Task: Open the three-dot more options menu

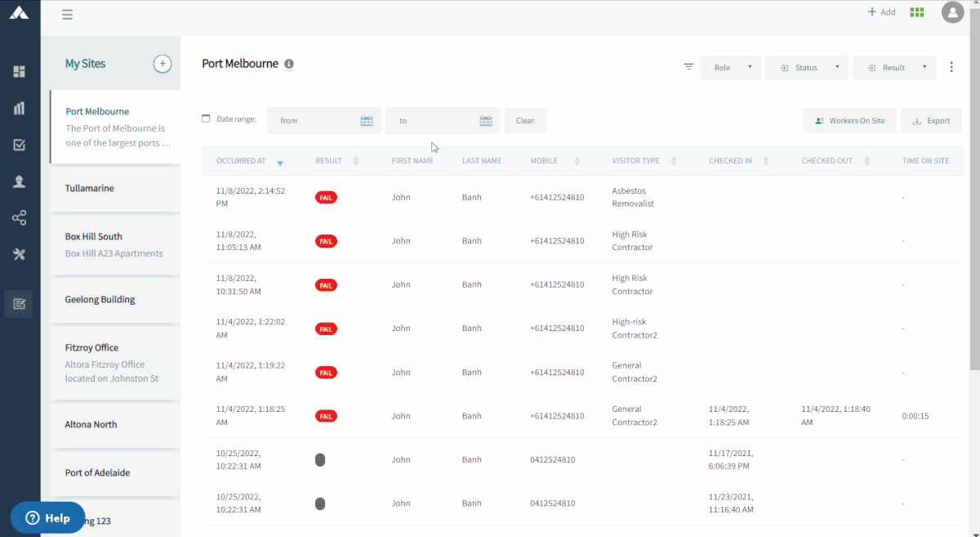Action: coord(951,67)
